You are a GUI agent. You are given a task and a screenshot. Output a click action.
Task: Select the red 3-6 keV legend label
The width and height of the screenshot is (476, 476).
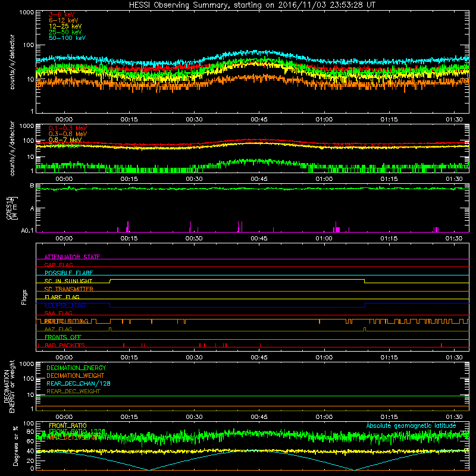pos(62,14)
